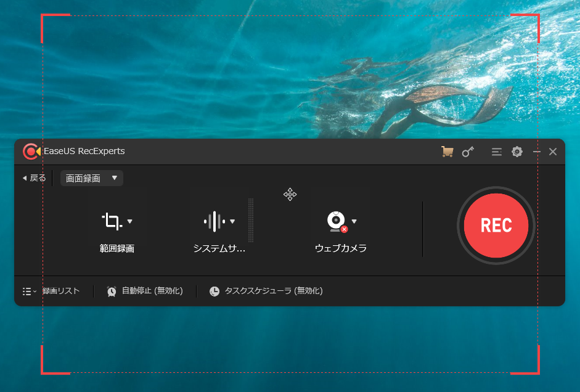Go back with the 戻る button
The image size is (580, 392).
[x=34, y=178]
